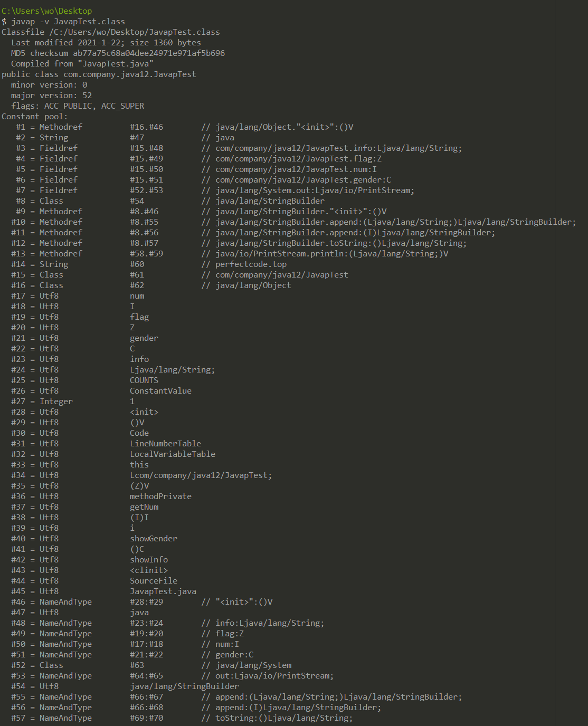
Task: Click the flags line with ACC_PUBLIC, ACC_SUPER
Action: coord(77,106)
